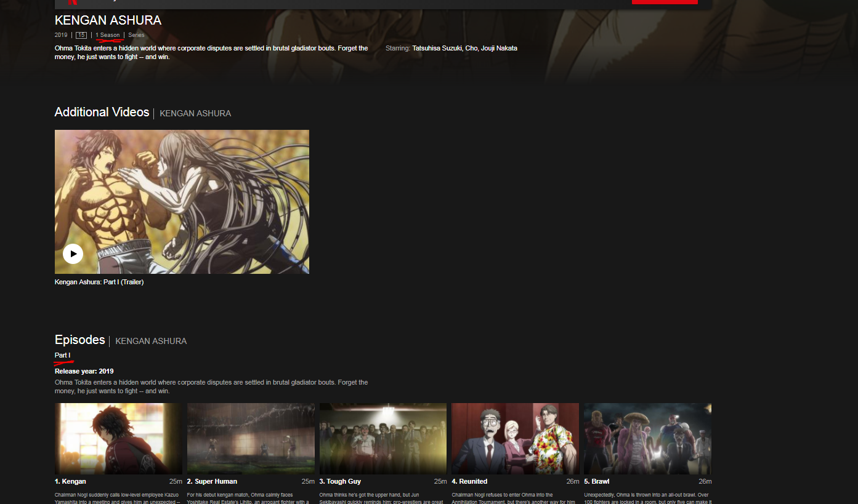Click KENGAN ASHURA beside Additional Videos
The width and height of the screenshot is (858, 504).
coord(195,113)
